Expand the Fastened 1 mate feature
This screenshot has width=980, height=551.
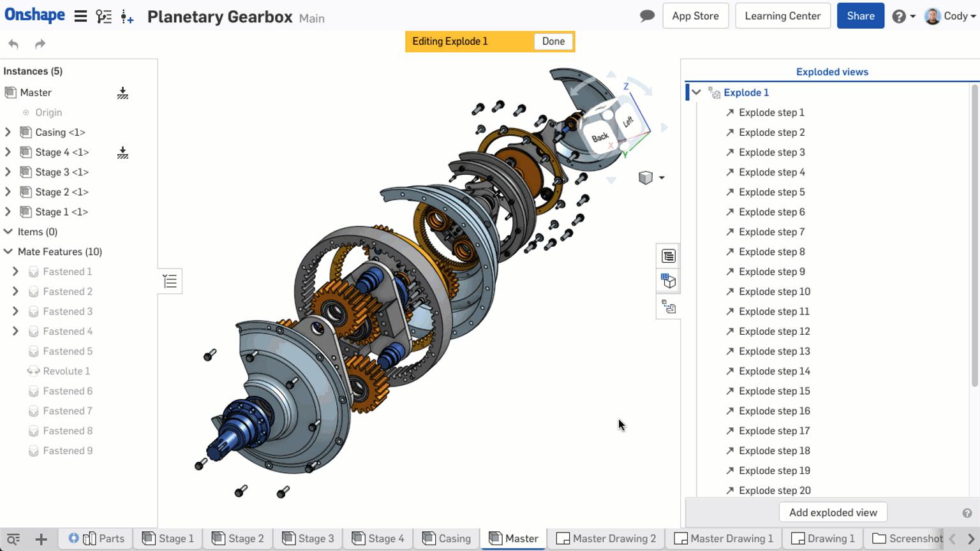click(15, 271)
